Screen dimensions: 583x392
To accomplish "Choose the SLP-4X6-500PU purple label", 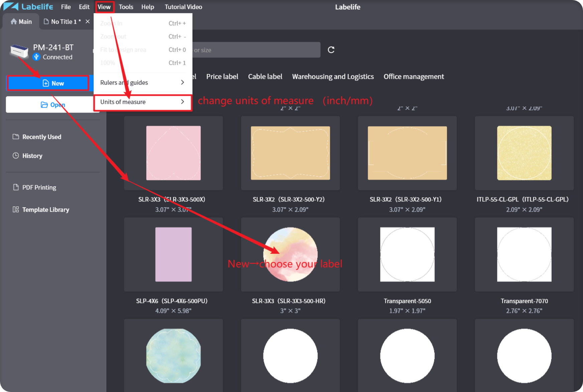I will click(173, 254).
